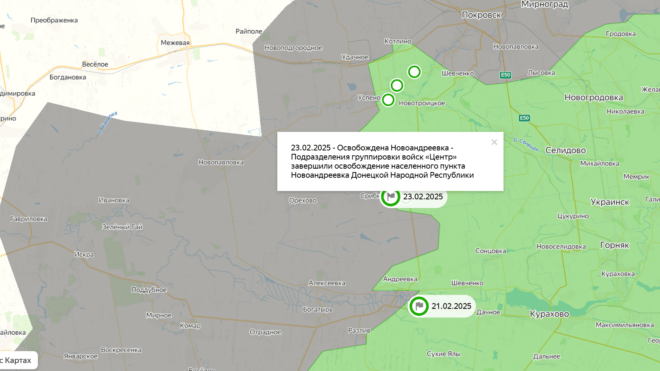Open the 23.02.2025 flag marker

point(391,197)
